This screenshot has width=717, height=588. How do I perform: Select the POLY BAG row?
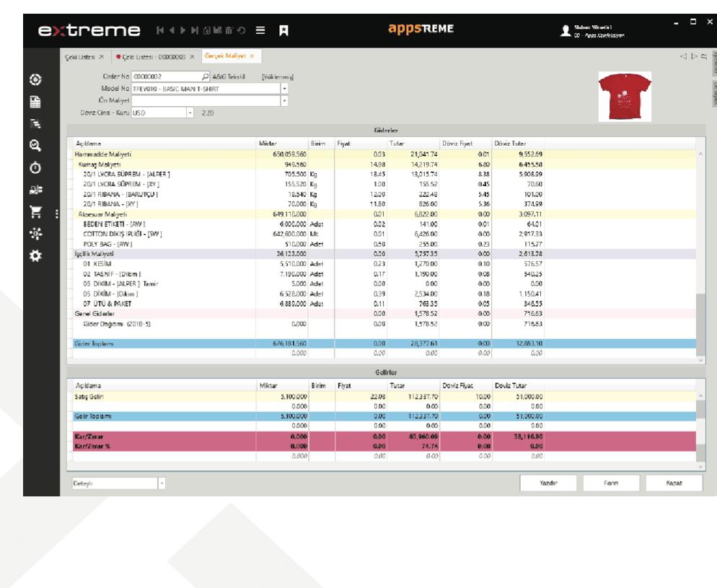(384, 244)
